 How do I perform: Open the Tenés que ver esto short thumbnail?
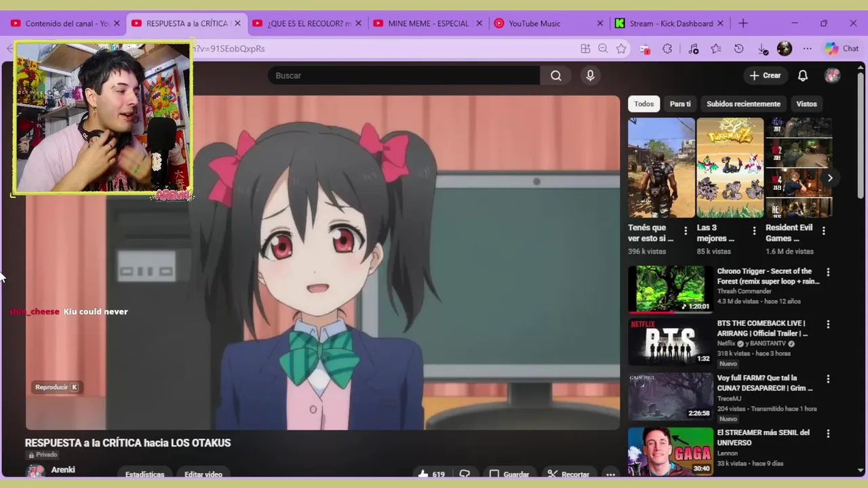point(661,167)
